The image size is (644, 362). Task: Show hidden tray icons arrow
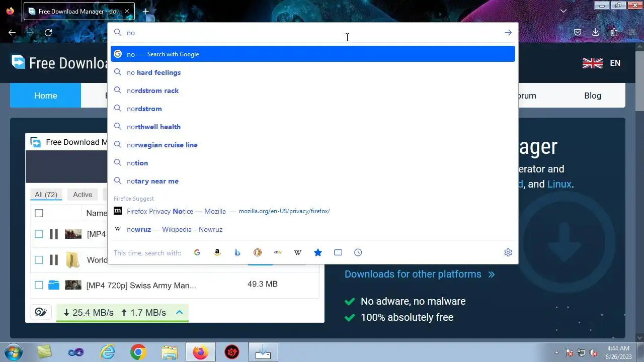[x=556, y=352]
